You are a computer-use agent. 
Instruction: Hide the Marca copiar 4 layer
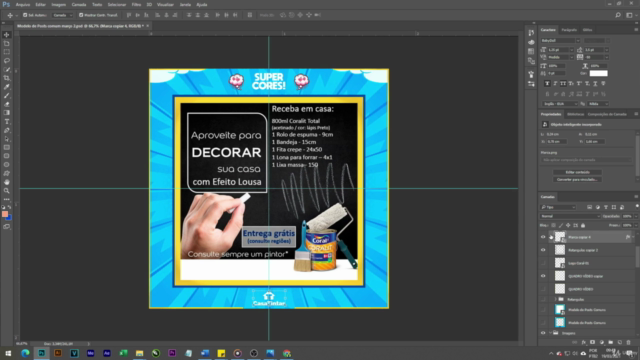(543, 237)
